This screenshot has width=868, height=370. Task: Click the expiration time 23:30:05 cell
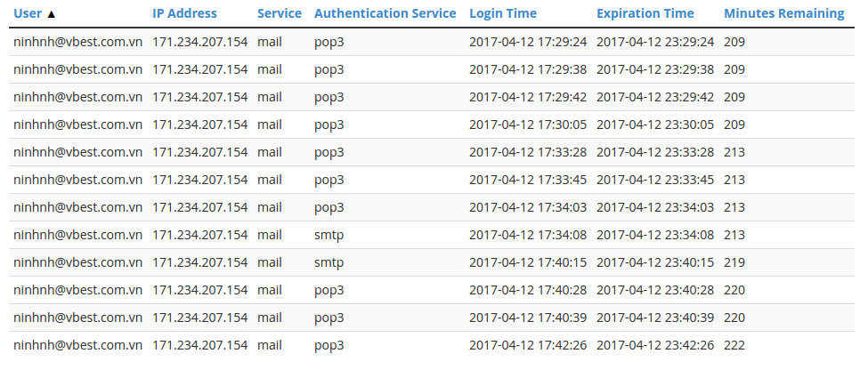pos(655,125)
